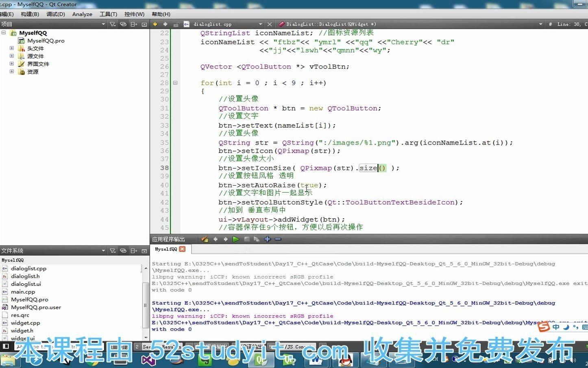Click the Line: 38 position indicator

tap(569, 24)
